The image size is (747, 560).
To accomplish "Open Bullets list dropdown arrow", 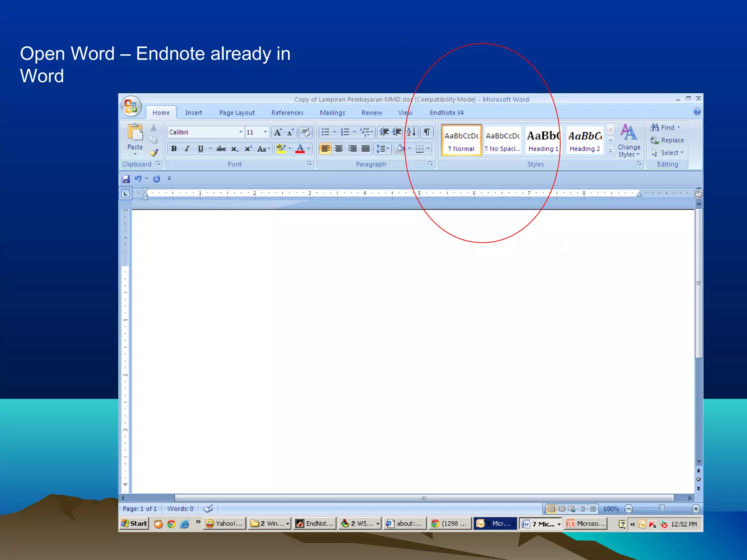I will (334, 132).
